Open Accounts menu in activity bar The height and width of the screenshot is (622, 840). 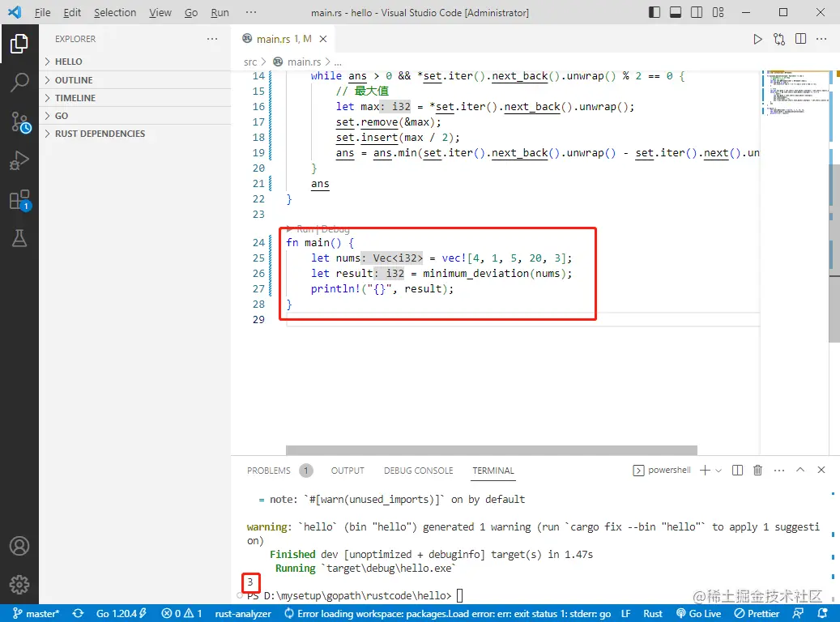19,546
